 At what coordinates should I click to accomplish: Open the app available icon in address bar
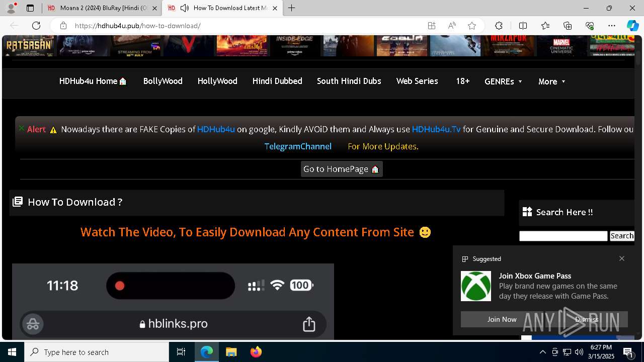tap(432, 26)
